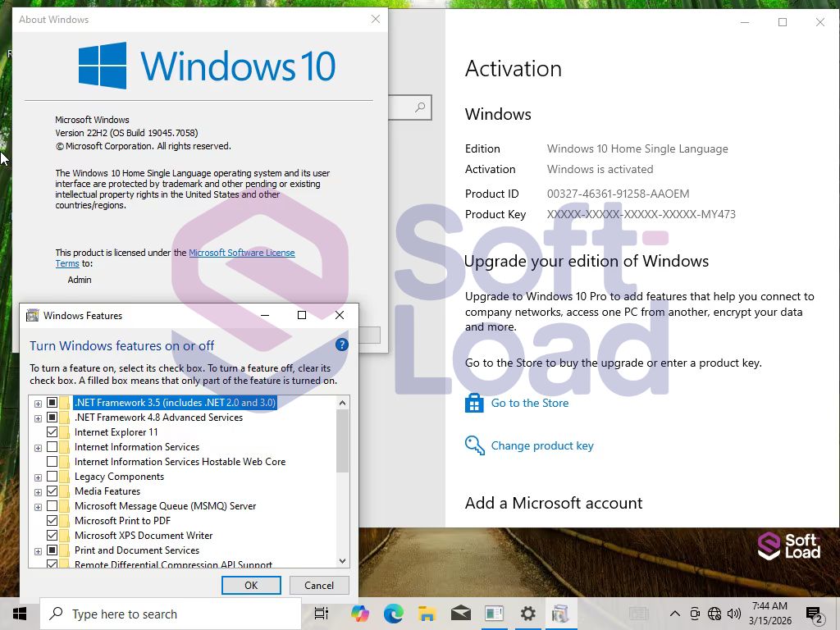Viewport: 840px width, 630px height.
Task: Switch to the winver taskbar app
Action: (x=494, y=614)
